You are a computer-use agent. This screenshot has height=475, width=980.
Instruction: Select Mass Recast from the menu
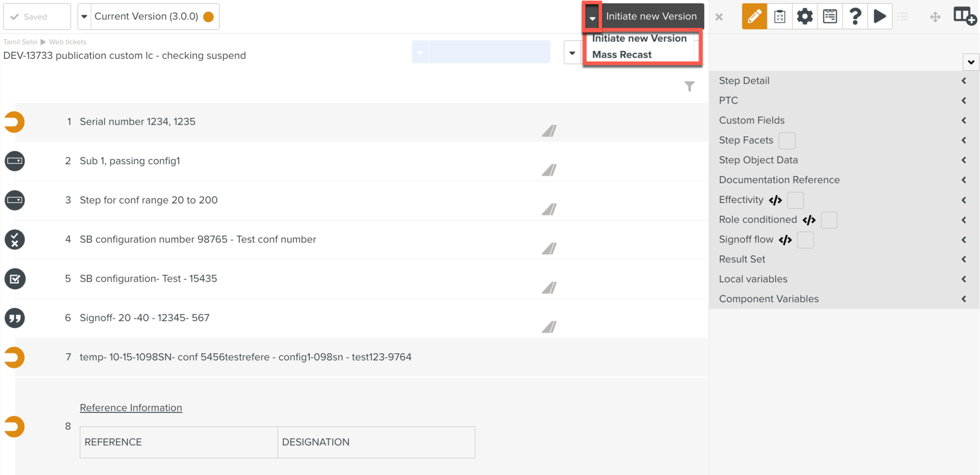coord(622,54)
